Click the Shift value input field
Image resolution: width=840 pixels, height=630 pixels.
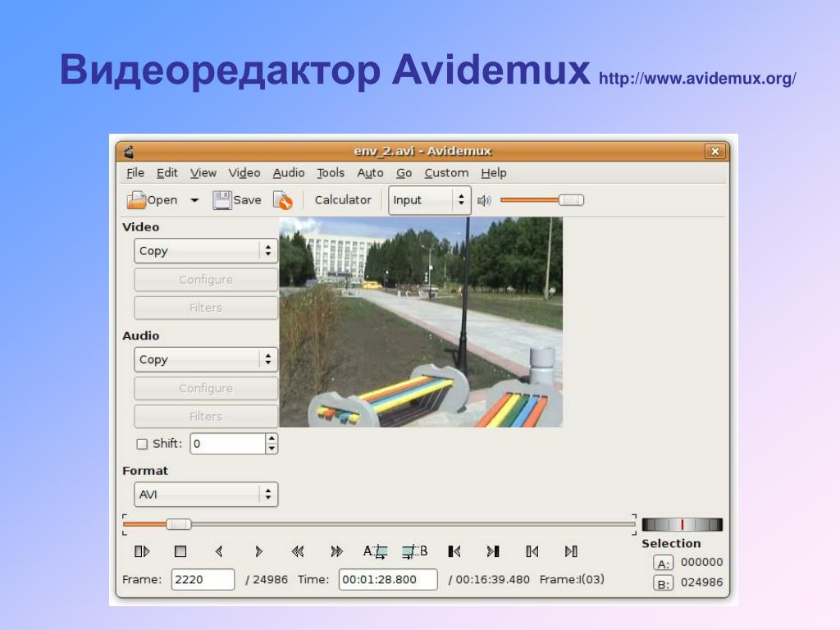pyautogui.click(x=228, y=444)
